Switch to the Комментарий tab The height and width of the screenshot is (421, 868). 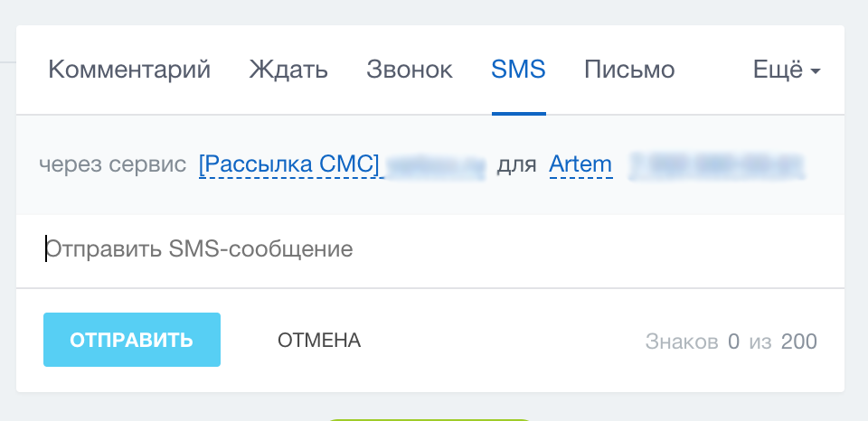pos(129,70)
